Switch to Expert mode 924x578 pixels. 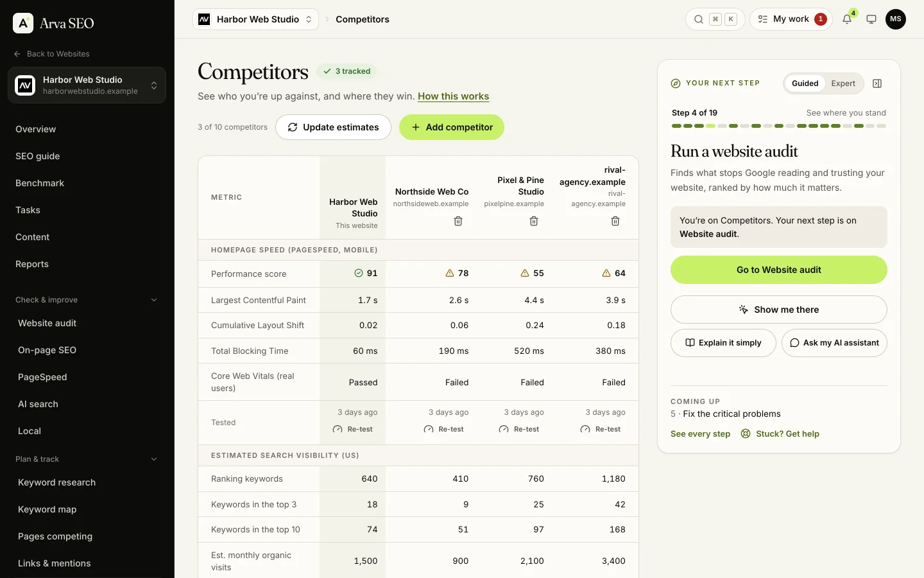[843, 83]
